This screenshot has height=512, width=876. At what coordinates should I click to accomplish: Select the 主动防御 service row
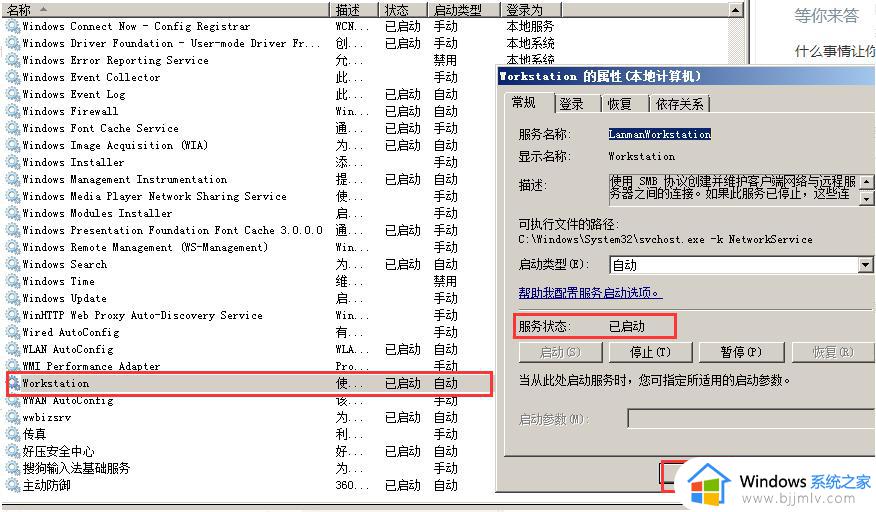click(249, 485)
